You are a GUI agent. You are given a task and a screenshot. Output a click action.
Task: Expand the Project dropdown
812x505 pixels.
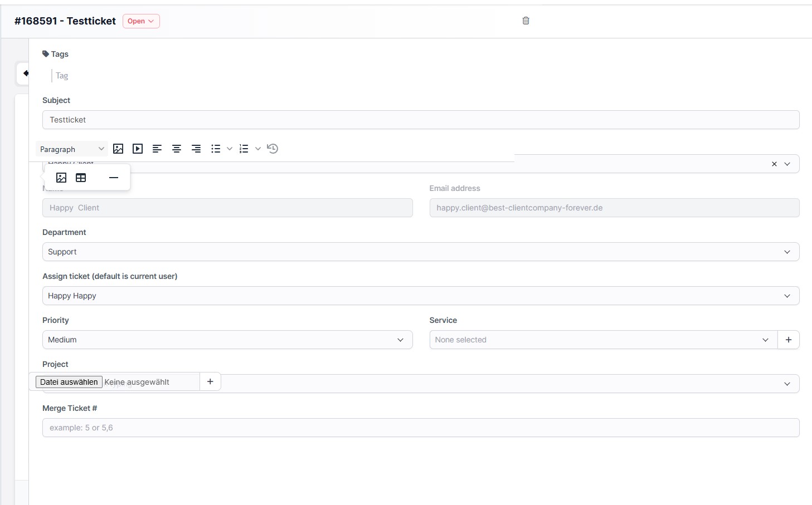[787, 384]
